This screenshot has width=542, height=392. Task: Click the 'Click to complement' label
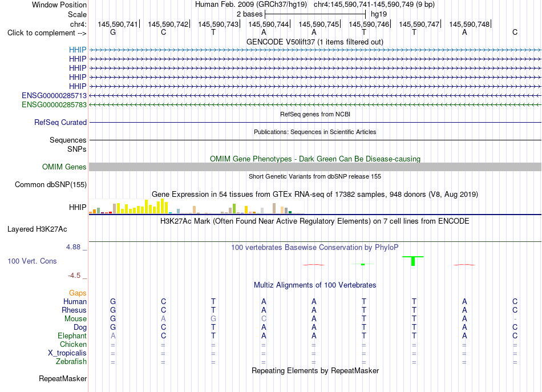pyautogui.click(x=47, y=33)
